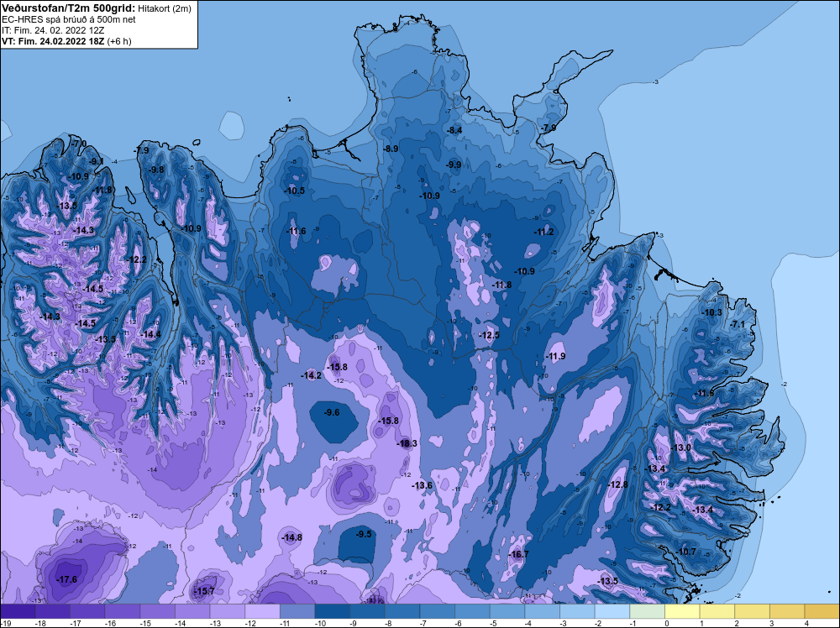Click the -8.4 temperature value
The width and height of the screenshot is (840, 628).
[x=454, y=130]
